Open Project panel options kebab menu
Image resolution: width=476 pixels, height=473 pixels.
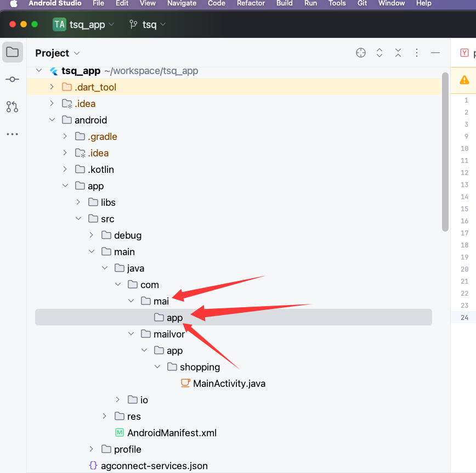(417, 53)
